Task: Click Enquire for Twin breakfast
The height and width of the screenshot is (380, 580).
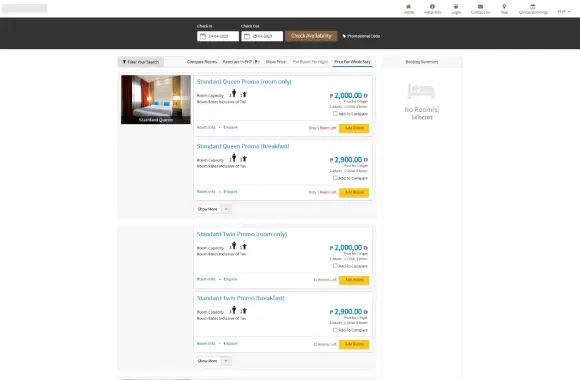Action: click(x=230, y=344)
